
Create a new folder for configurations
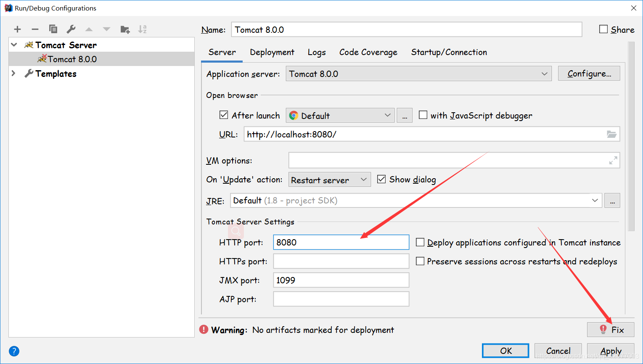125,29
